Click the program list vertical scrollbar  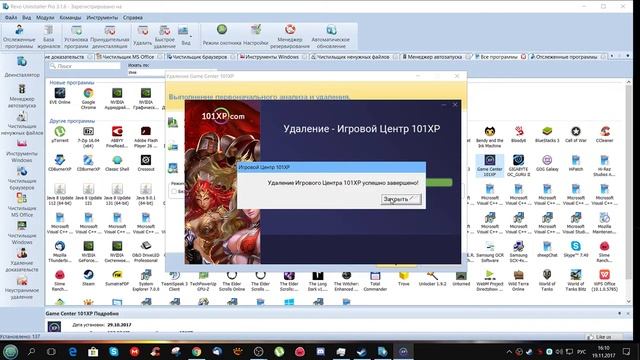point(629,192)
